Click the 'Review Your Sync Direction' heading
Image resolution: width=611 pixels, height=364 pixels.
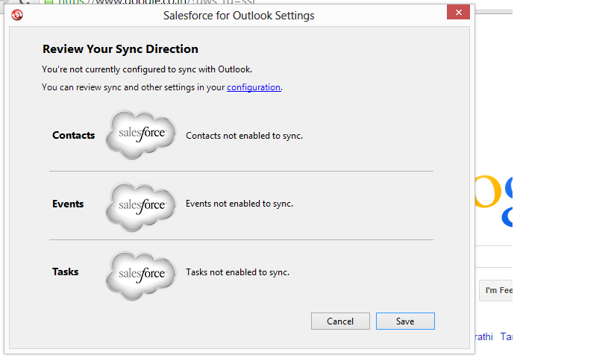(x=120, y=49)
